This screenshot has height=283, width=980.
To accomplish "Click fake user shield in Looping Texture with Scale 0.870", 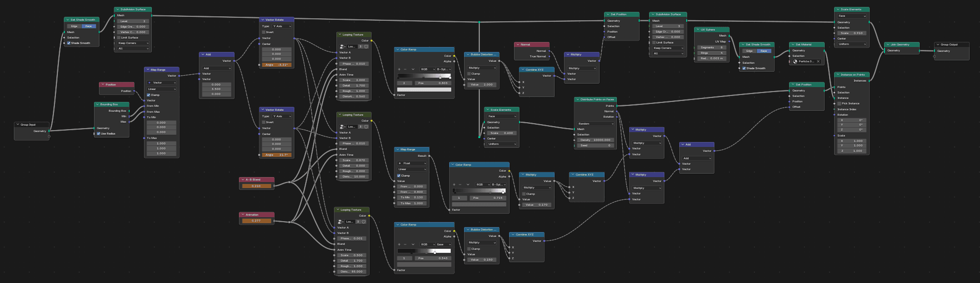I will click(366, 127).
